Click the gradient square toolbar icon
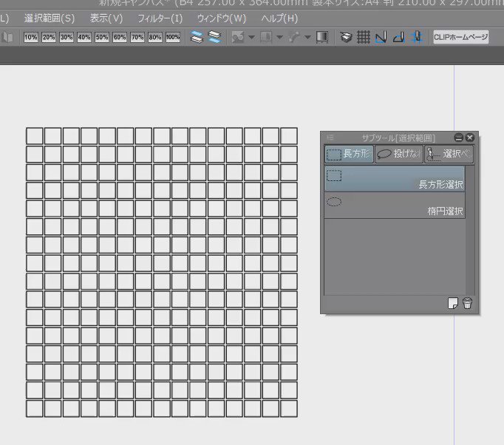The width and height of the screenshot is (504, 445). (x=322, y=37)
